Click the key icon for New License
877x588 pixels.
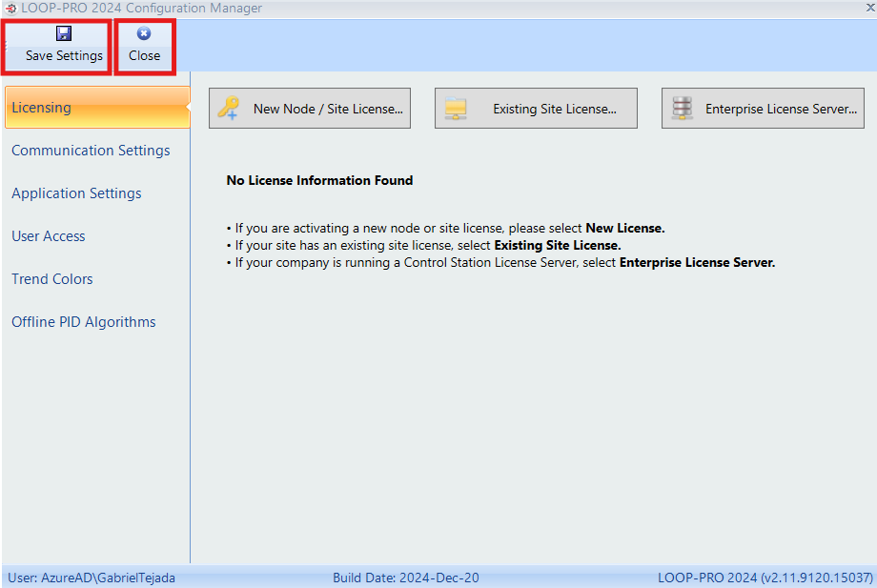[x=228, y=108]
